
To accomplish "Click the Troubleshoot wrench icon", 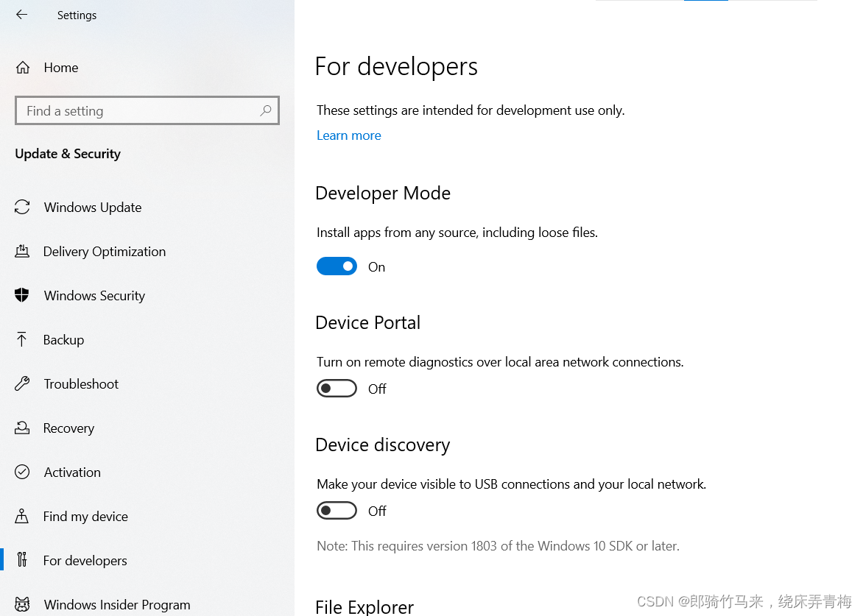I will (22, 383).
